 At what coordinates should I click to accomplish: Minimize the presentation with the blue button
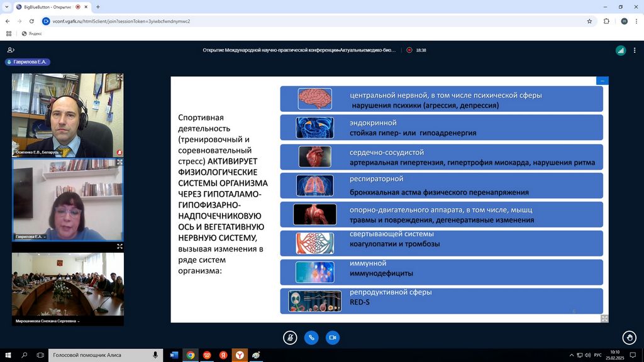(x=602, y=80)
